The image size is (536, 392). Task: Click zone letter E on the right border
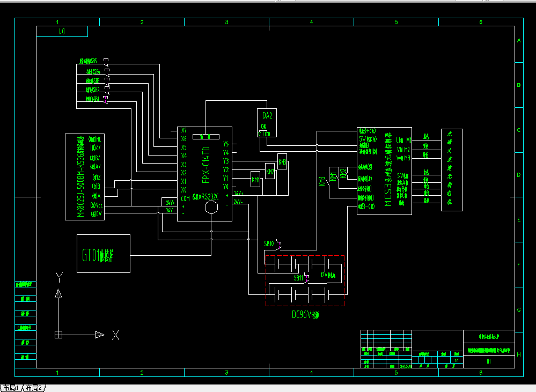[x=519, y=220]
